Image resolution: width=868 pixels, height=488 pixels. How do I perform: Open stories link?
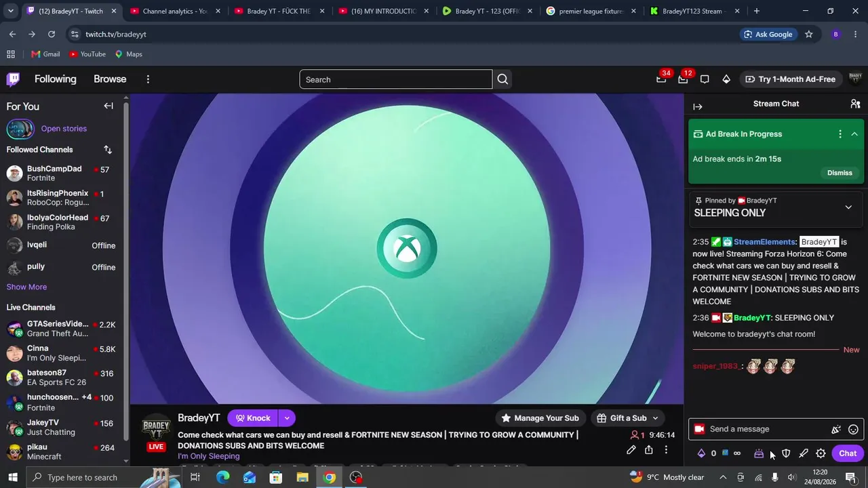[x=64, y=129]
